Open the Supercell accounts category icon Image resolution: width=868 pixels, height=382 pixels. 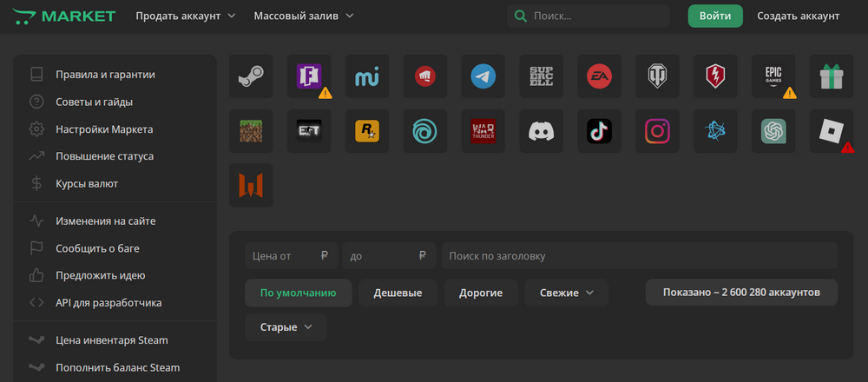(x=541, y=76)
